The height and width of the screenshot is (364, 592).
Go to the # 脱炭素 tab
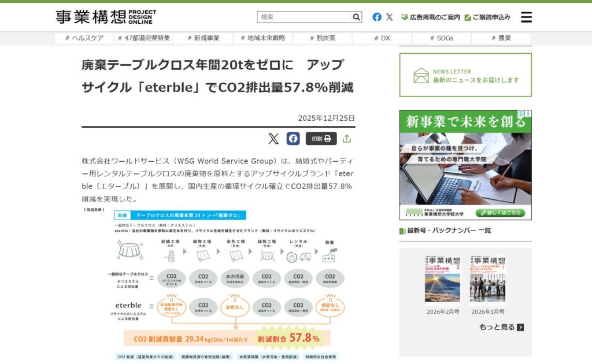click(x=322, y=38)
